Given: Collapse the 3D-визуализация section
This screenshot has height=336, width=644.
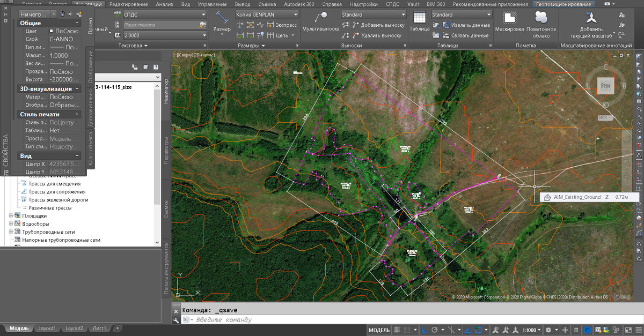Looking at the screenshot, I should click(x=78, y=88).
